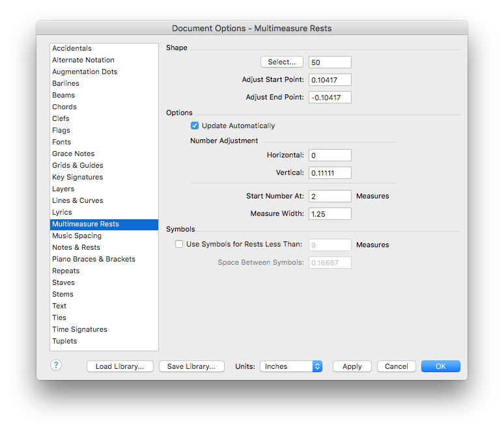Enable Use Symbols for Rests Less Than
The height and width of the screenshot is (432, 504).
[179, 244]
